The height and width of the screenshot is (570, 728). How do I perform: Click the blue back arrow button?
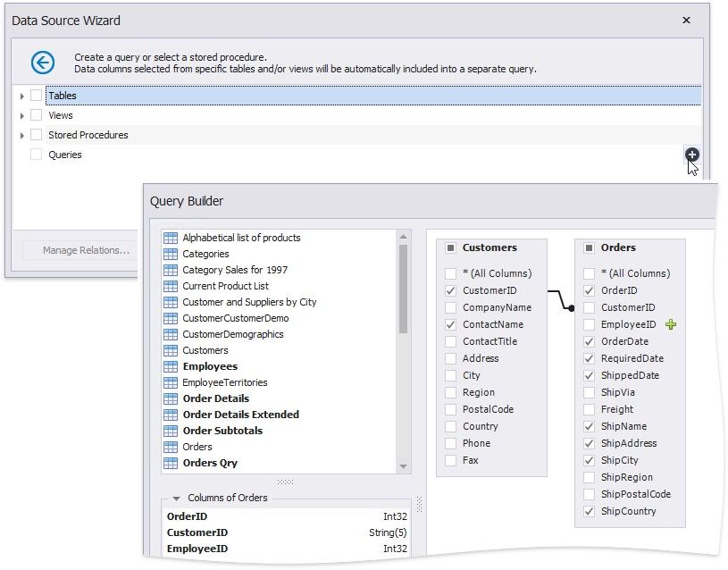42,62
